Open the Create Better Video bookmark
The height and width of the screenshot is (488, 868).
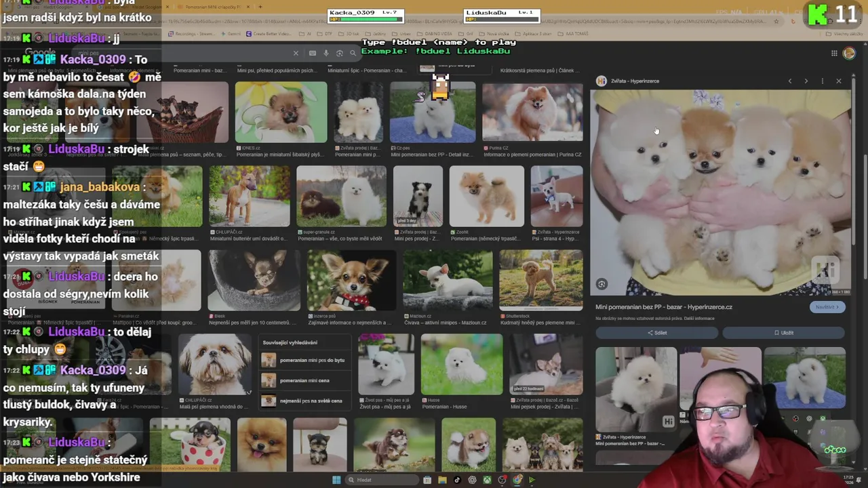pos(269,33)
